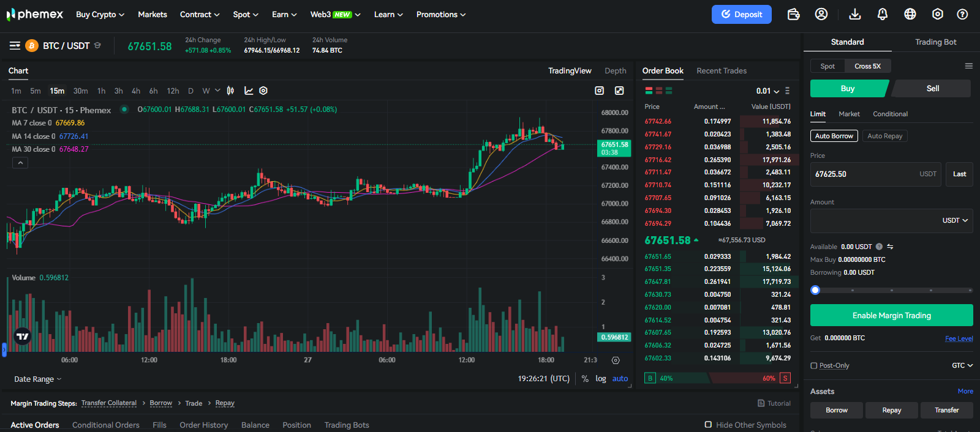Expand the chart to fullscreen
Image resolution: width=980 pixels, height=432 pixels.
[619, 91]
